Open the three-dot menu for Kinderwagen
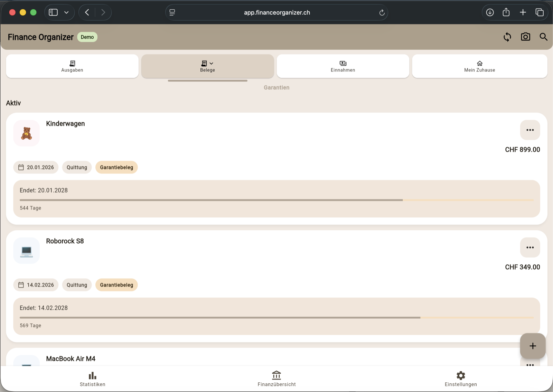This screenshot has height=392, width=553. coord(530,130)
